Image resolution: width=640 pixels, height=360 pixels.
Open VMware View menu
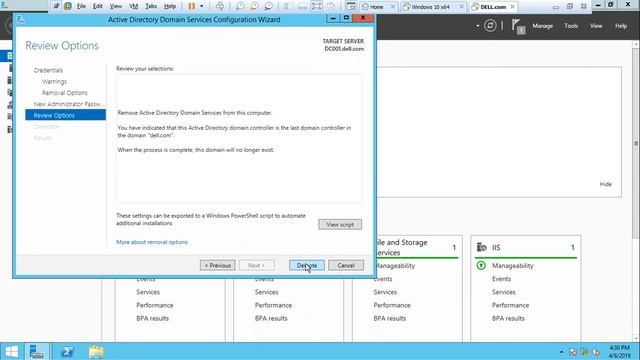116,6
